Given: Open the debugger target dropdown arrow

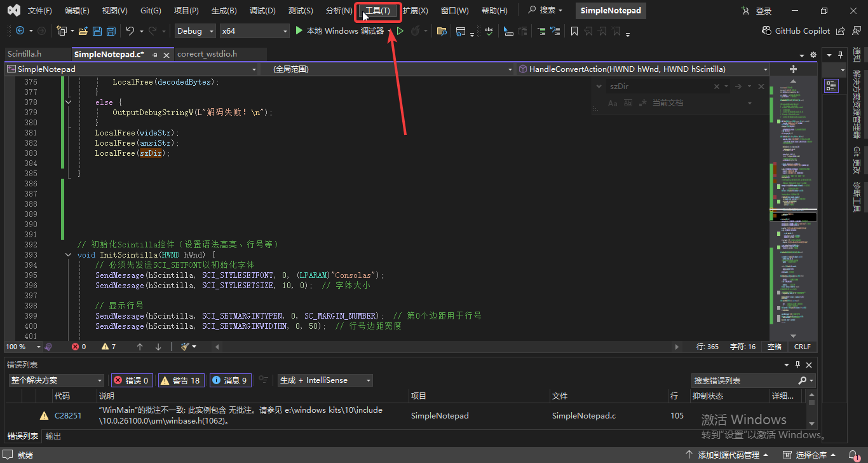Looking at the screenshot, I should pyautogui.click(x=390, y=31).
